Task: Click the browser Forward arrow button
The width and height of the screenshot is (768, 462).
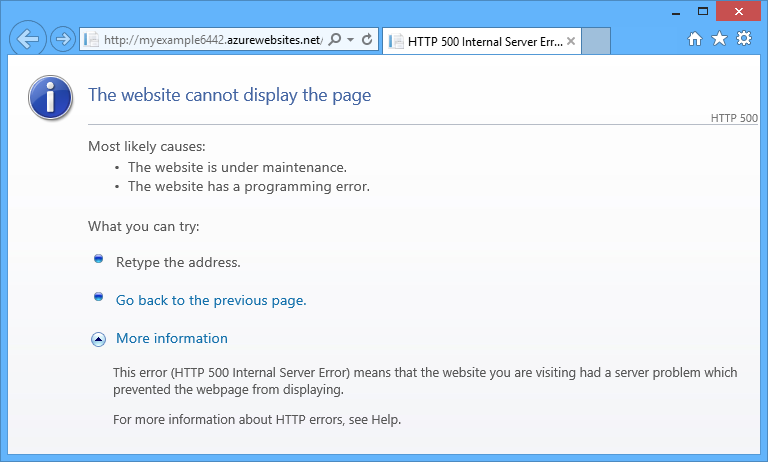Action: click(63, 39)
